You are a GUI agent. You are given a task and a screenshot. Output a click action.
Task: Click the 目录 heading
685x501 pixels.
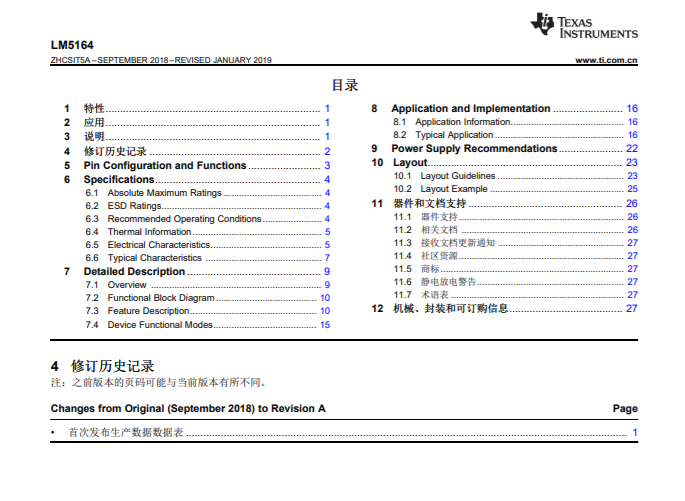[345, 85]
